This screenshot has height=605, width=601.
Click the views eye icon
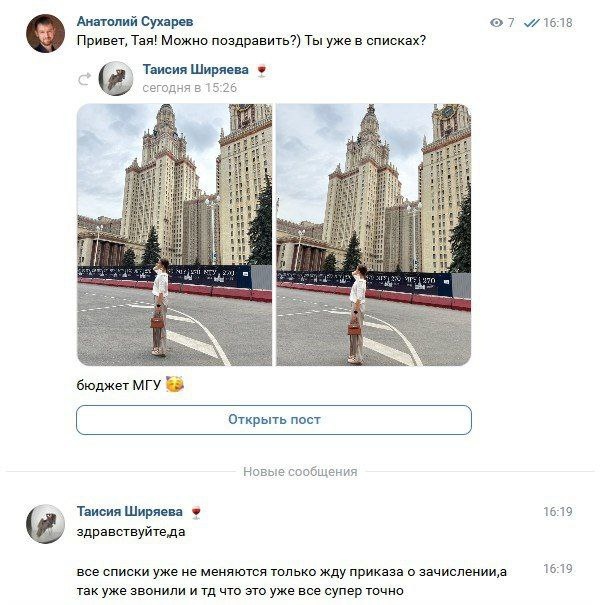click(x=496, y=22)
